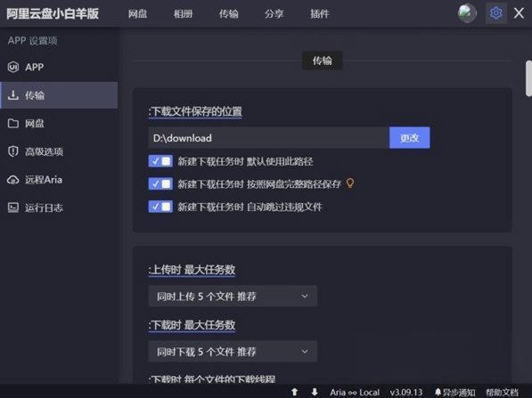Click the 上传时 最大任务数 heading
This screenshot has height=398, width=532.
pyautogui.click(x=192, y=270)
